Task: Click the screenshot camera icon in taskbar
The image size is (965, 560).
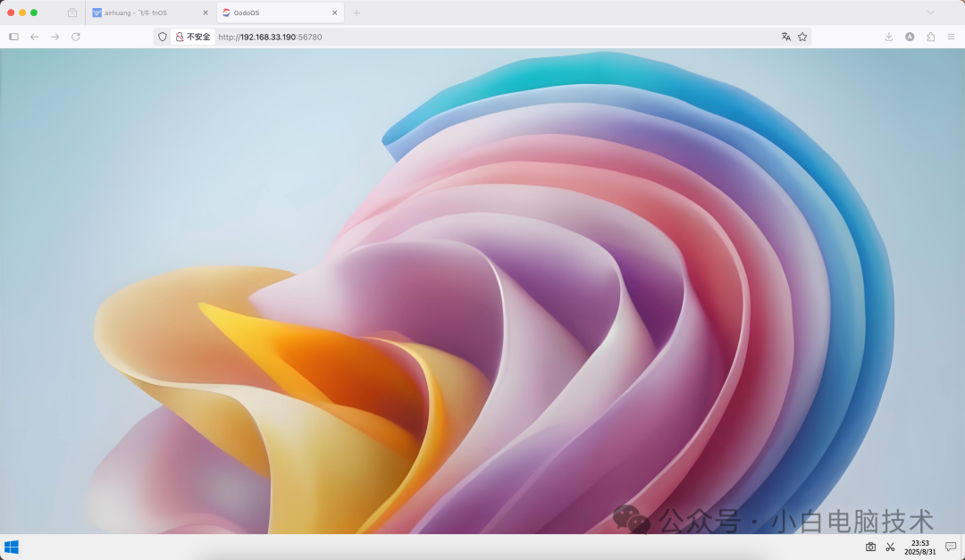Action: [x=870, y=547]
